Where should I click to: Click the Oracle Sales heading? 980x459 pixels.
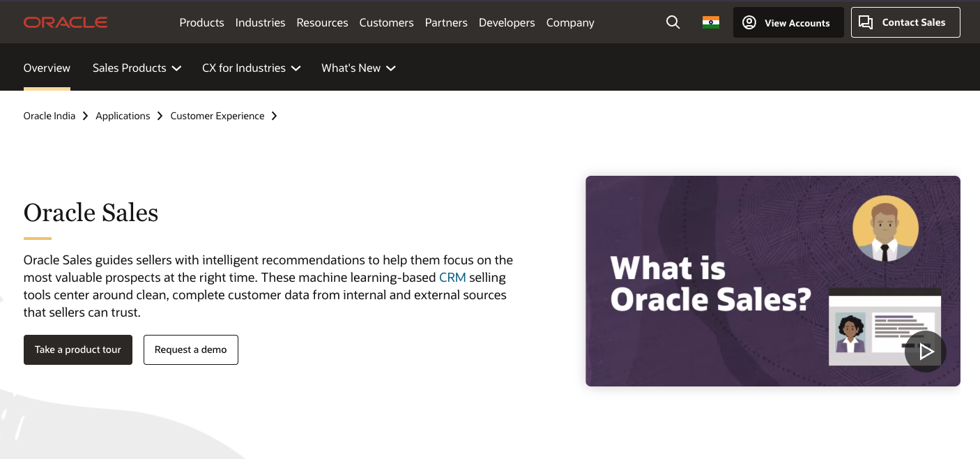(x=91, y=212)
